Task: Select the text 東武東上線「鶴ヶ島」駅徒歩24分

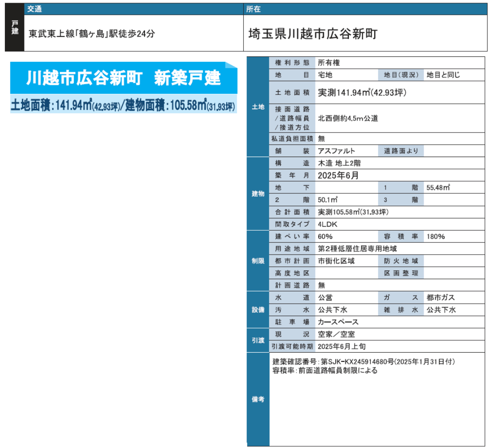Action: [x=91, y=34]
